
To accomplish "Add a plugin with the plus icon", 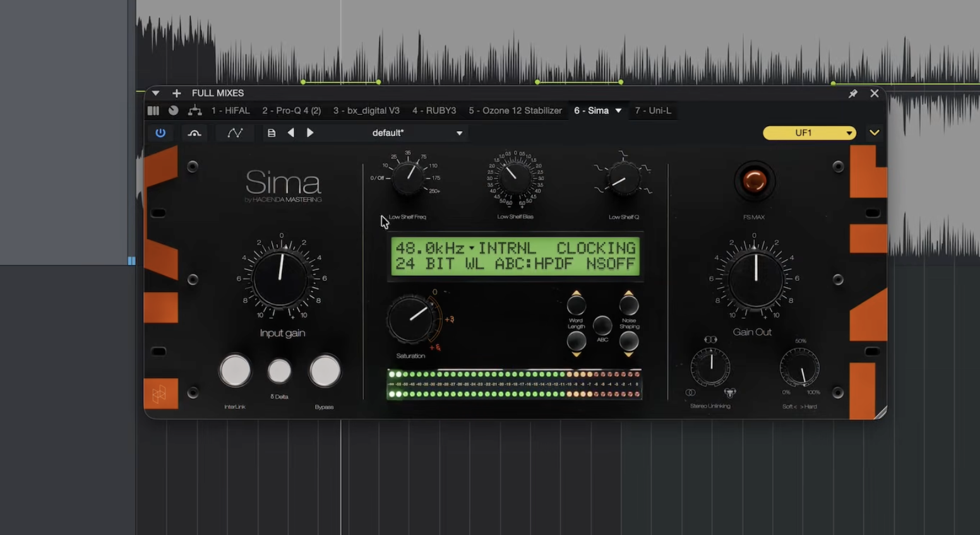I will (x=177, y=93).
